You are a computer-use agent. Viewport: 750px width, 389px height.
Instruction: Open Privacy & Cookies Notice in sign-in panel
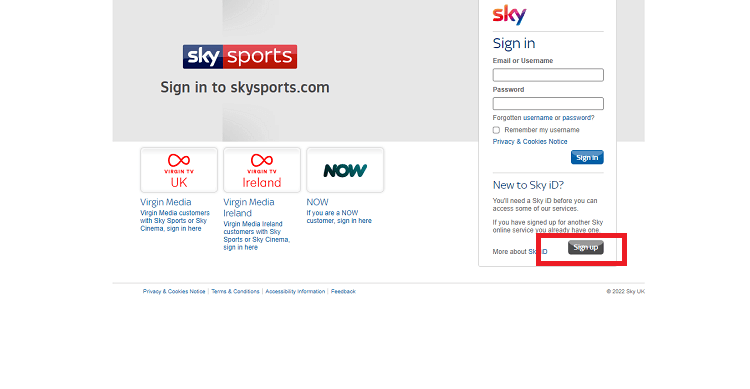coord(530,142)
